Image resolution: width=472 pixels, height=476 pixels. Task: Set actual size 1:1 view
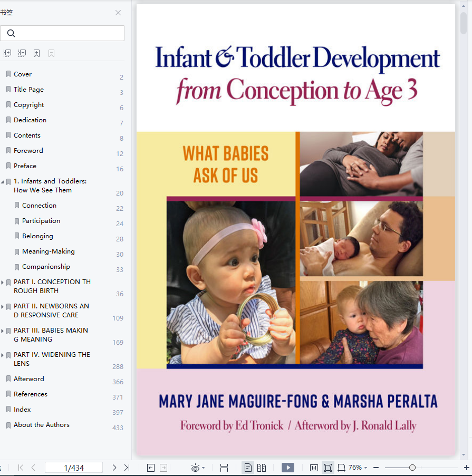pyautogui.click(x=314, y=468)
